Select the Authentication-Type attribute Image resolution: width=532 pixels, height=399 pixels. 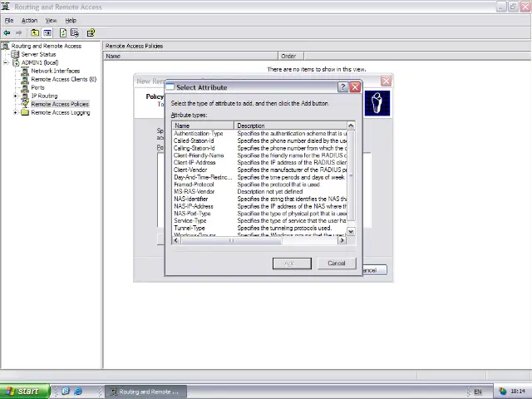coord(198,134)
